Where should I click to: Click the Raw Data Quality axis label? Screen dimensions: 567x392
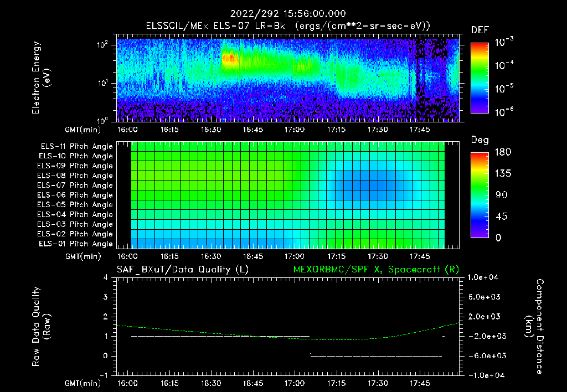click(x=41, y=327)
